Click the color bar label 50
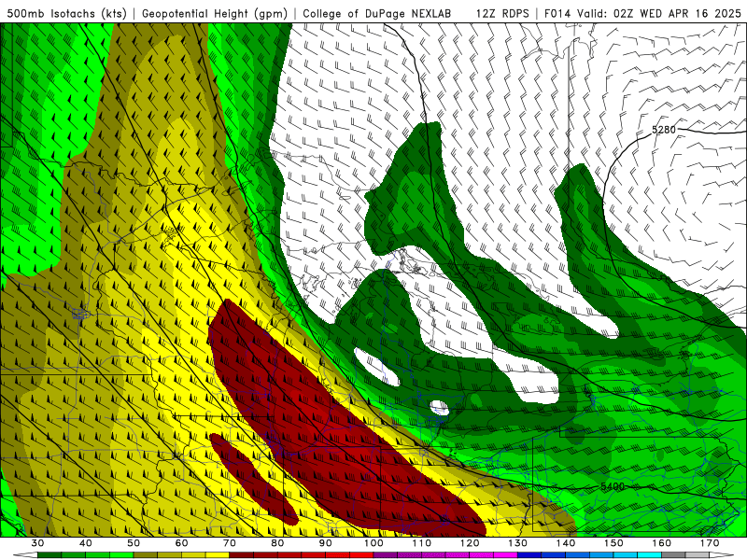Screen dimensions: 747x560 (134, 543)
